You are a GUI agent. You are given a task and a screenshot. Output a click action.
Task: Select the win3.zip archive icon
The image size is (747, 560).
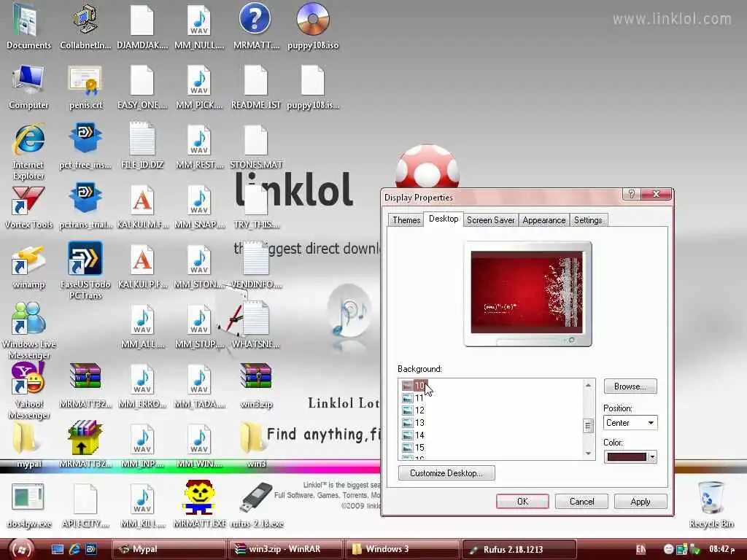click(x=256, y=386)
